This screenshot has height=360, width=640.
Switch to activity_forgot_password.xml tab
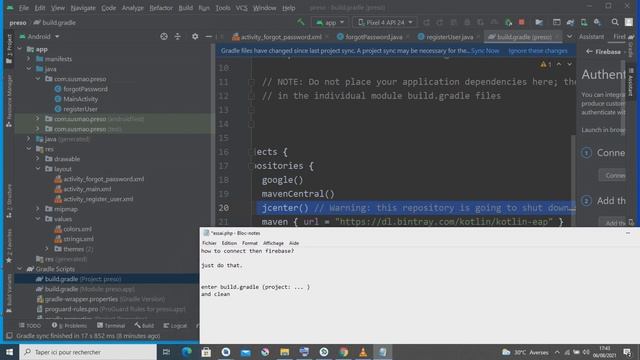click(x=280, y=37)
